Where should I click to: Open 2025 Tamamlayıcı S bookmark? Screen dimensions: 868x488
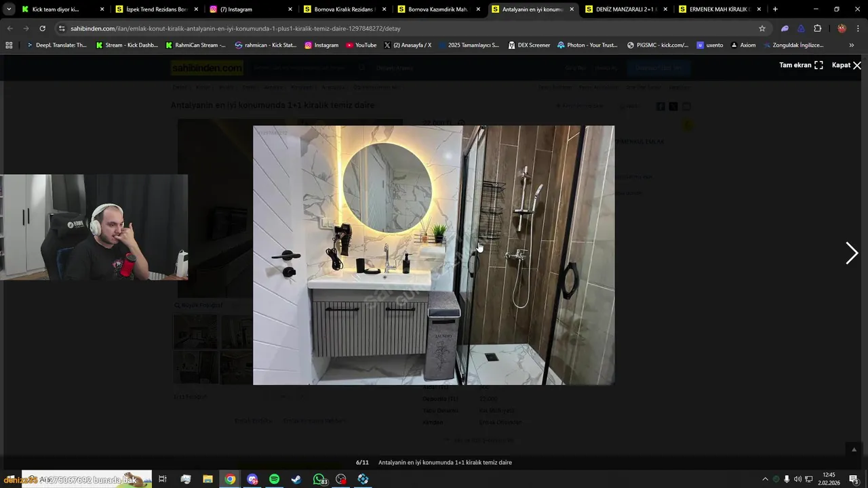(x=469, y=45)
